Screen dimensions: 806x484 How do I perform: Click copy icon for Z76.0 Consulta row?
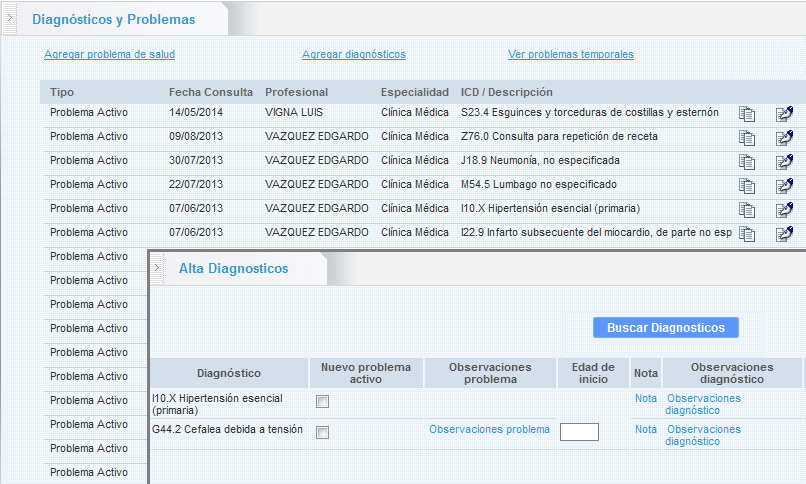click(x=746, y=138)
